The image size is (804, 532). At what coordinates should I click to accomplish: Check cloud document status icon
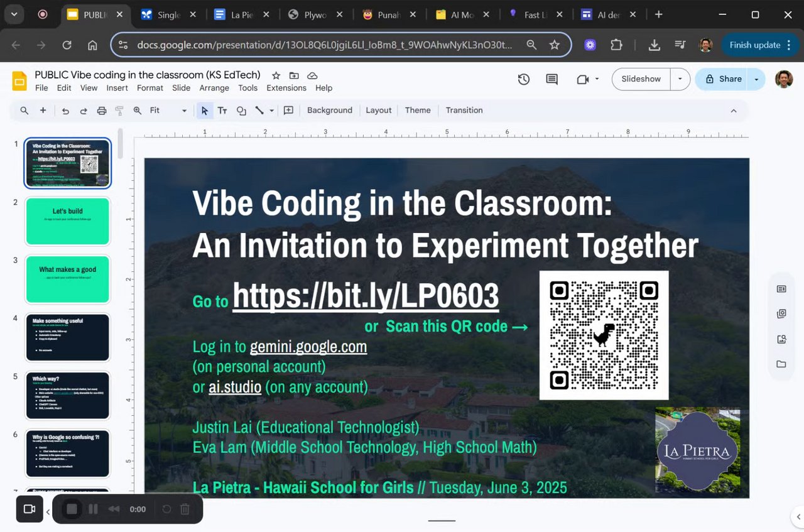[312, 75]
